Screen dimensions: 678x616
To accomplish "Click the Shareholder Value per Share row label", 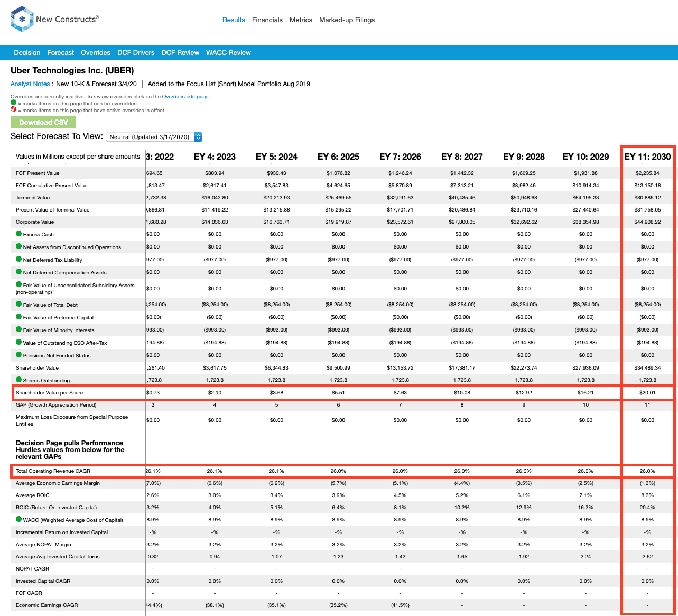I will tap(49, 393).
